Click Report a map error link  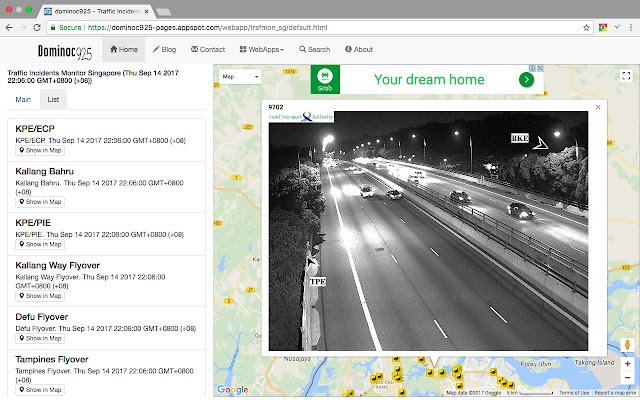coord(616,393)
